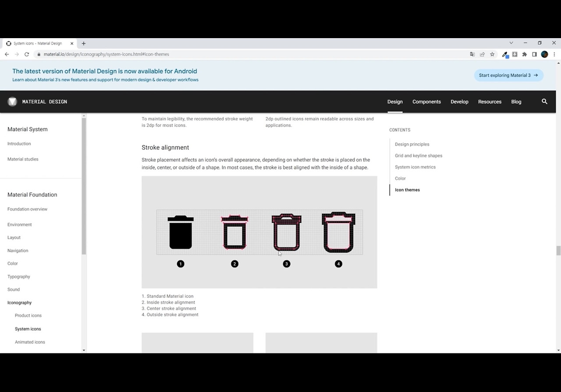561x392 pixels.
Task: Open Chrome's three-dot menu
Action: pyautogui.click(x=554, y=54)
